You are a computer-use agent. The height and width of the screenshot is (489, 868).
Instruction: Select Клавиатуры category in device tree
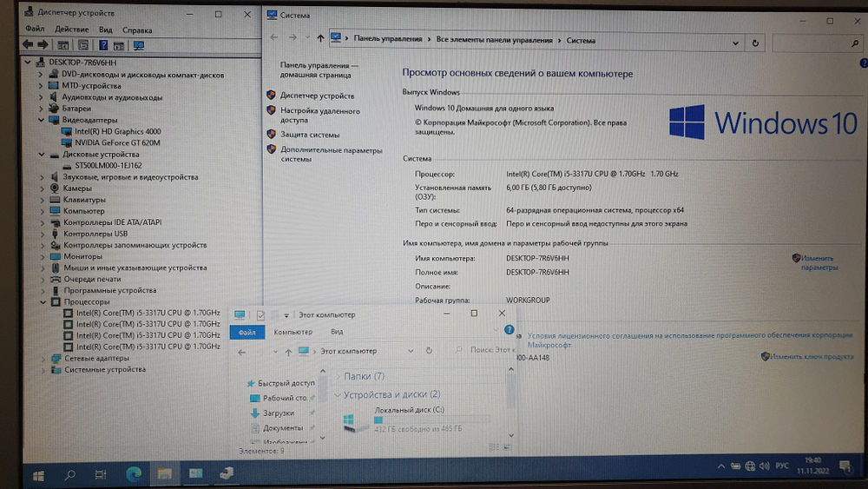[x=84, y=200]
